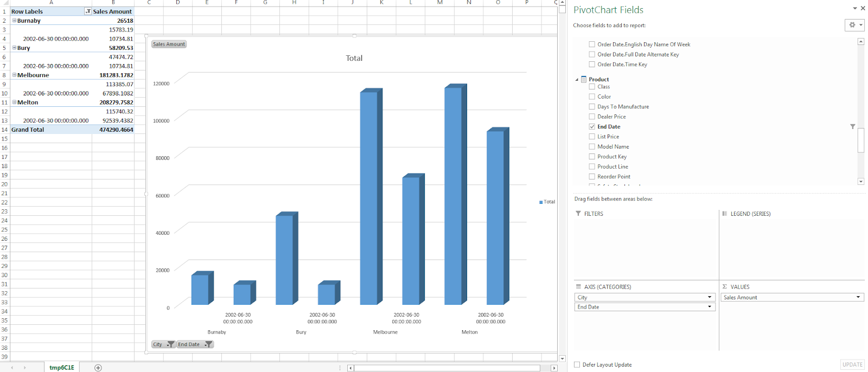The width and height of the screenshot is (868, 372).
Task: Open the PivotChart Fields pane options arrow
Action: 855,8
